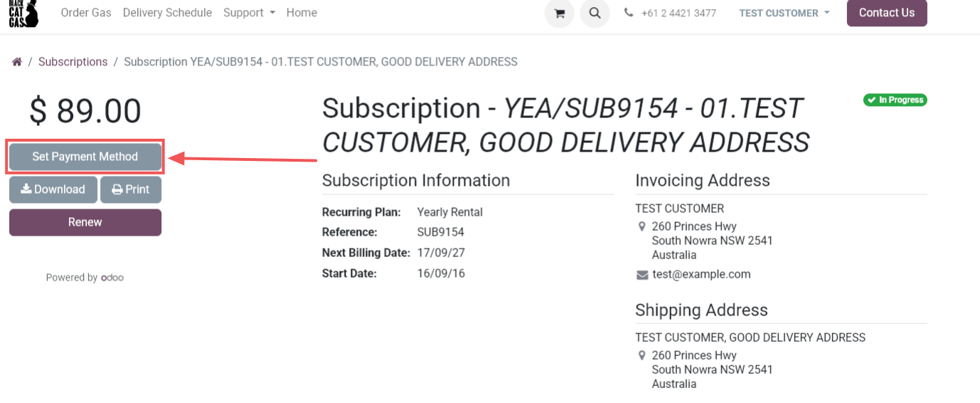Image resolution: width=980 pixels, height=403 pixels.
Task: Click the envelope icon near test@example.com
Action: (x=642, y=275)
